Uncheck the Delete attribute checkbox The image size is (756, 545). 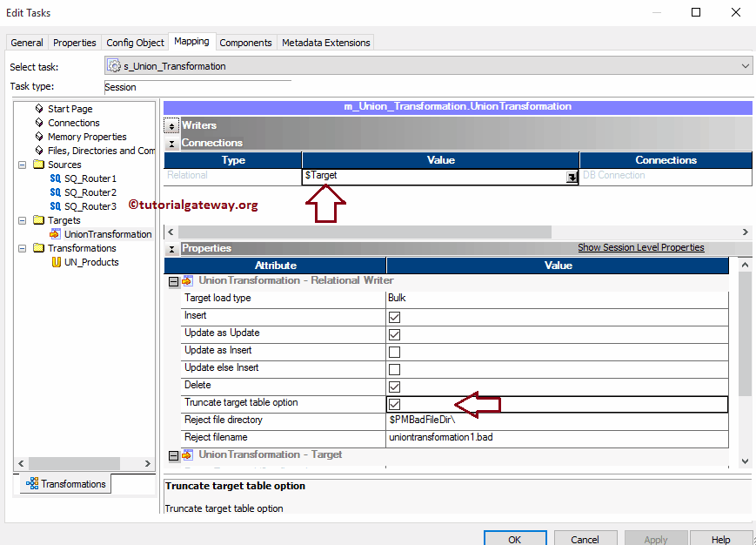[x=394, y=387]
